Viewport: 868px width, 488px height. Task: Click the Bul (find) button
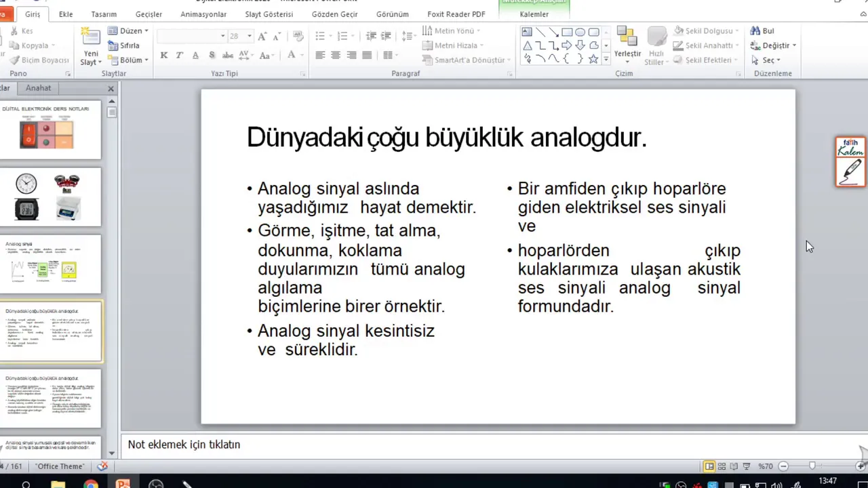[762, 31]
